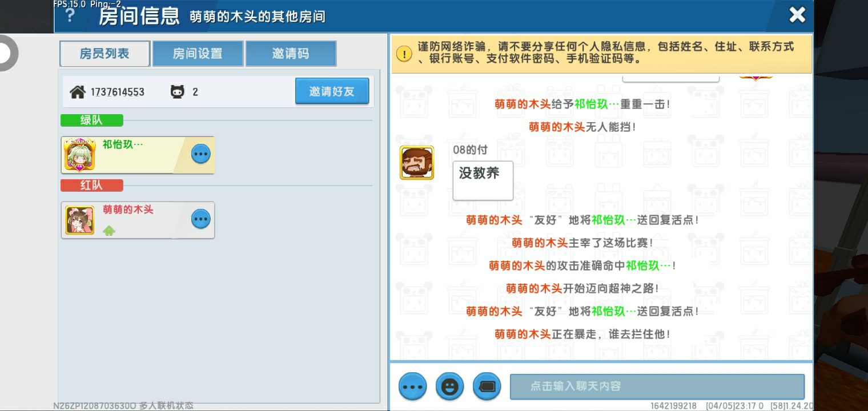Click 祁怡玖's avatar in green team
Image resolution: width=868 pixels, height=411 pixels.
[80, 155]
